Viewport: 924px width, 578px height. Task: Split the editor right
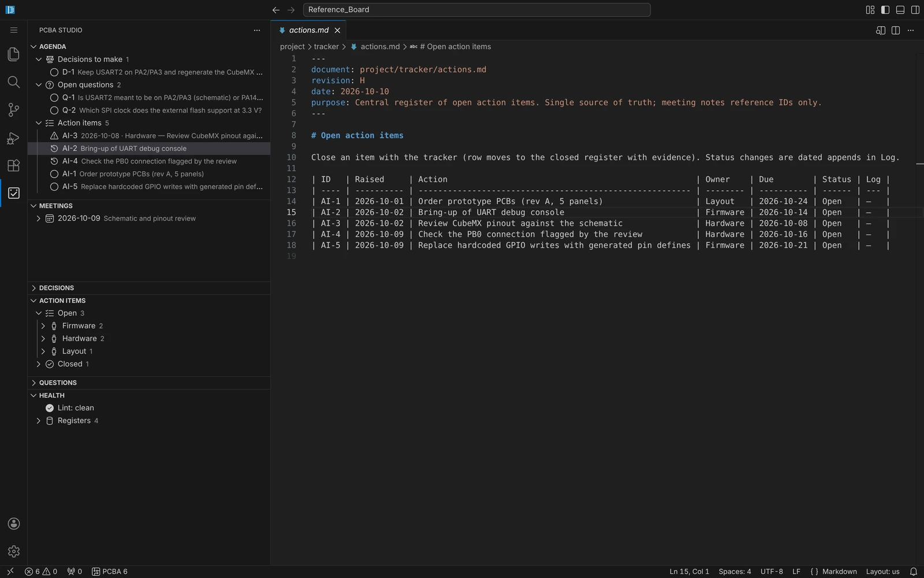coord(896,30)
